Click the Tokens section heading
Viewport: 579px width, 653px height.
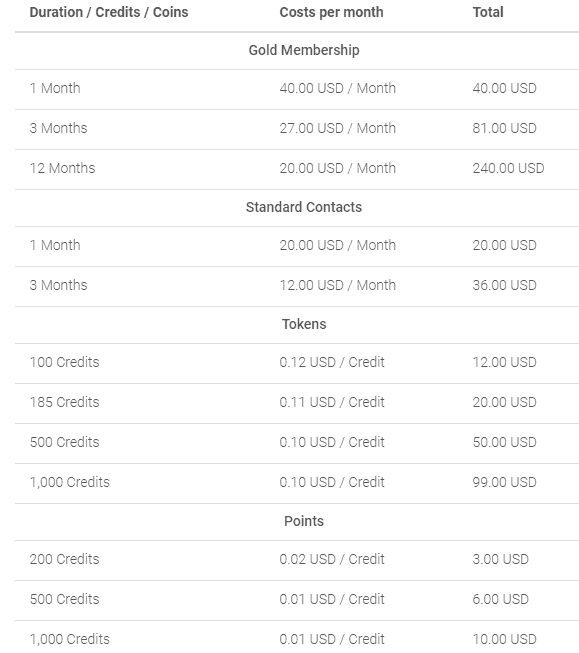tap(304, 324)
